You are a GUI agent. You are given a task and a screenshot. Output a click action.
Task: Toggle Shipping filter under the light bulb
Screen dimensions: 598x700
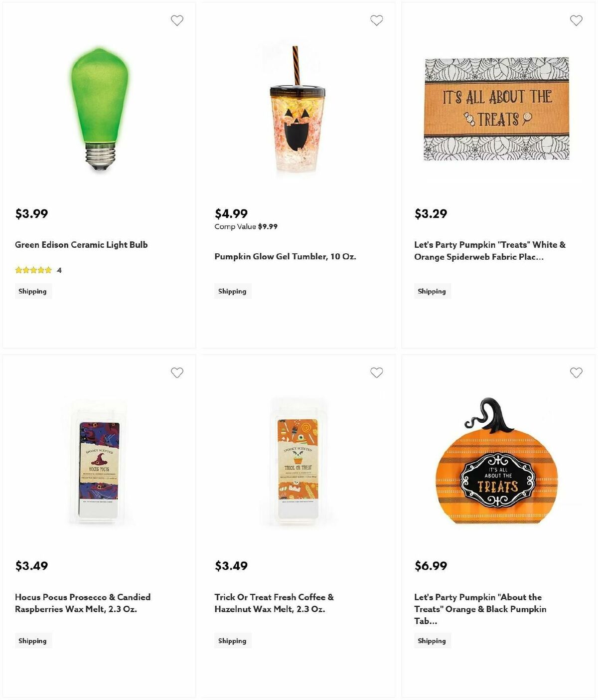point(33,291)
